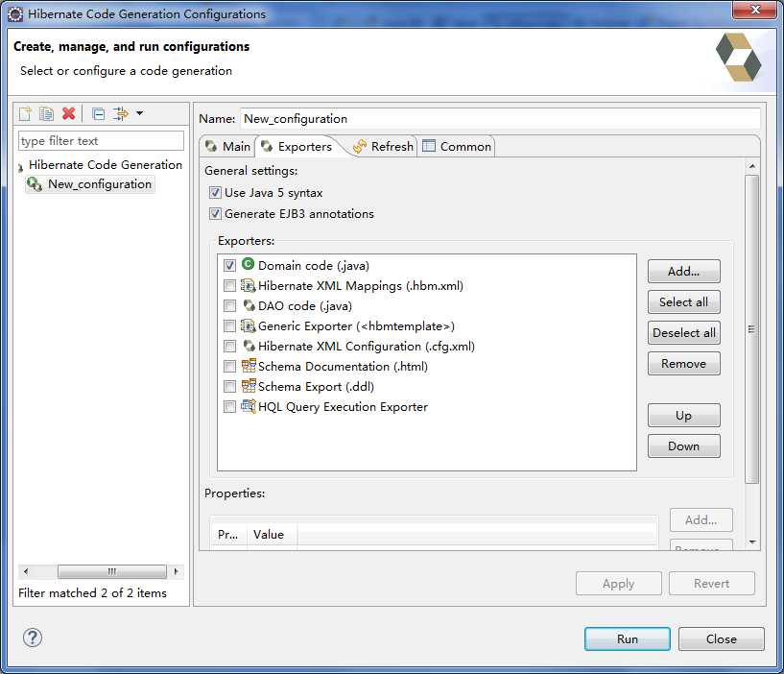
Task: Click the Duplicate configuration icon
Action: (46, 114)
